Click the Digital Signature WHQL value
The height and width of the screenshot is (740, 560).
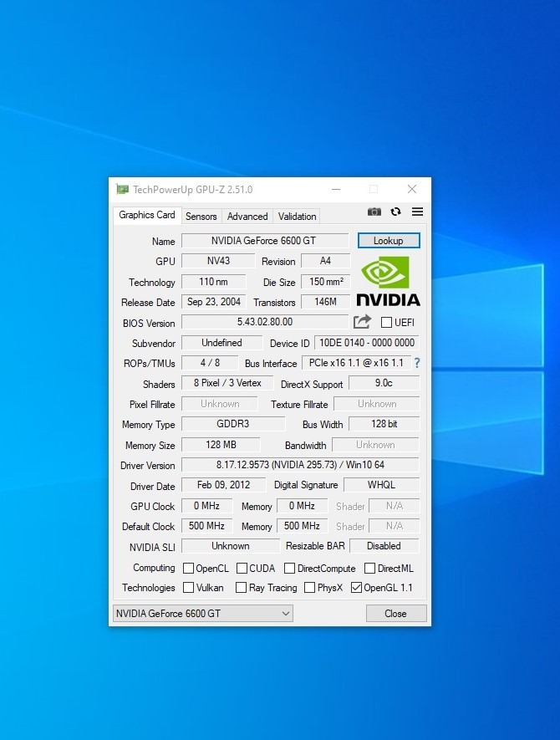pyautogui.click(x=382, y=485)
